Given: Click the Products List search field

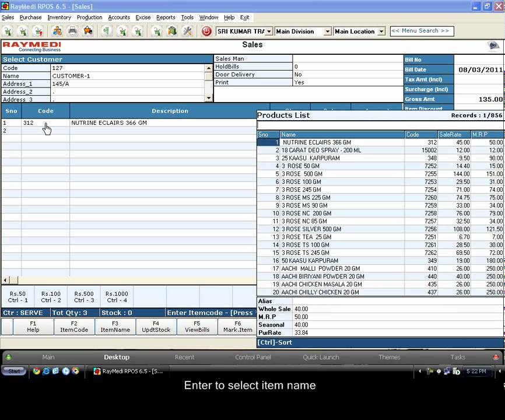Looking at the screenshot, I should 380,125.
